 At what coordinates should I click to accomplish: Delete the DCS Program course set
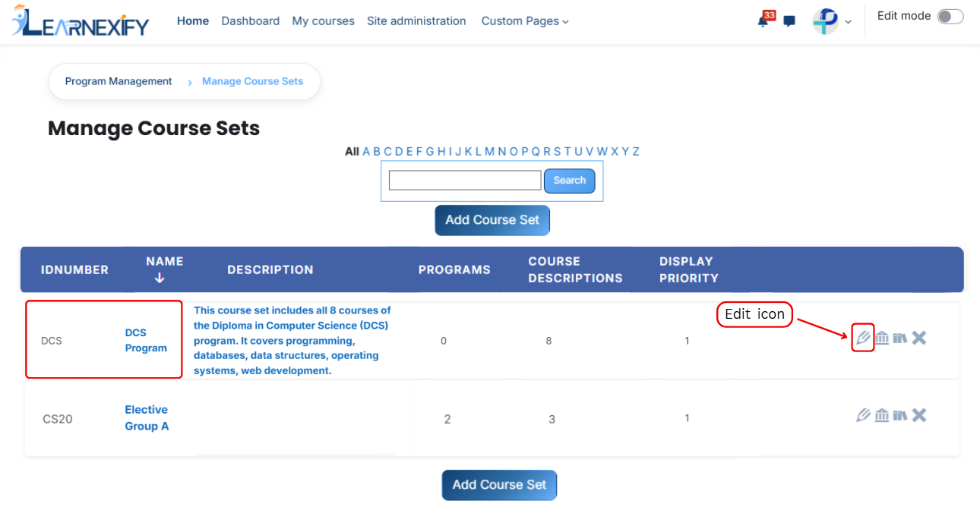coord(919,338)
